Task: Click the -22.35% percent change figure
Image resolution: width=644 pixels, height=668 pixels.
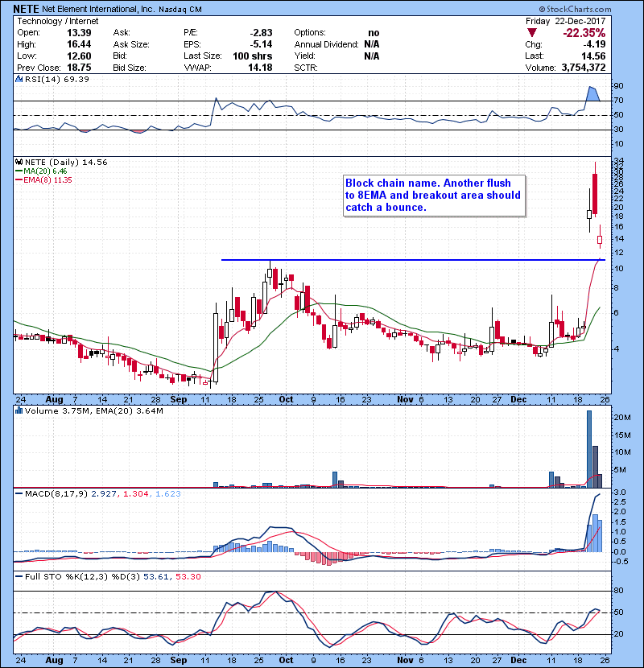Action: pos(584,33)
